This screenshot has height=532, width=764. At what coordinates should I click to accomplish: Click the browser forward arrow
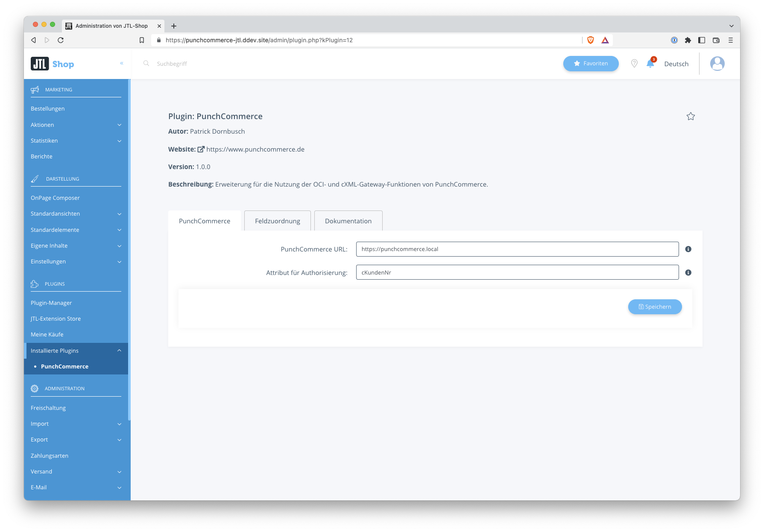[47, 40]
